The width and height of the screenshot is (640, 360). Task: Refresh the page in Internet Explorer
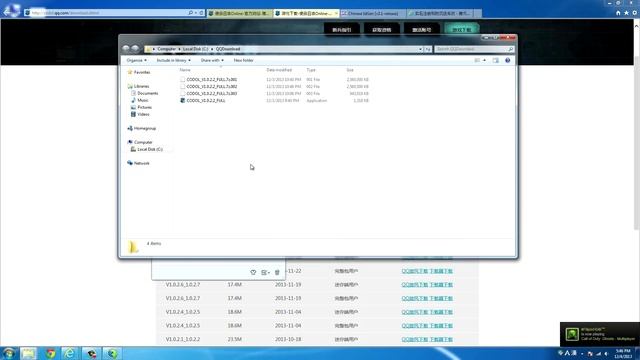(201, 13)
